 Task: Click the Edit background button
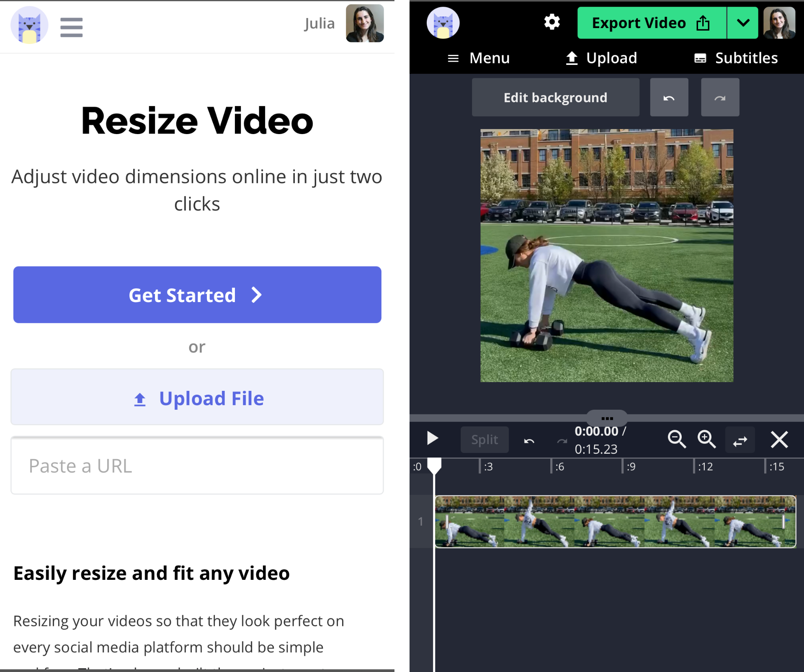tap(555, 98)
